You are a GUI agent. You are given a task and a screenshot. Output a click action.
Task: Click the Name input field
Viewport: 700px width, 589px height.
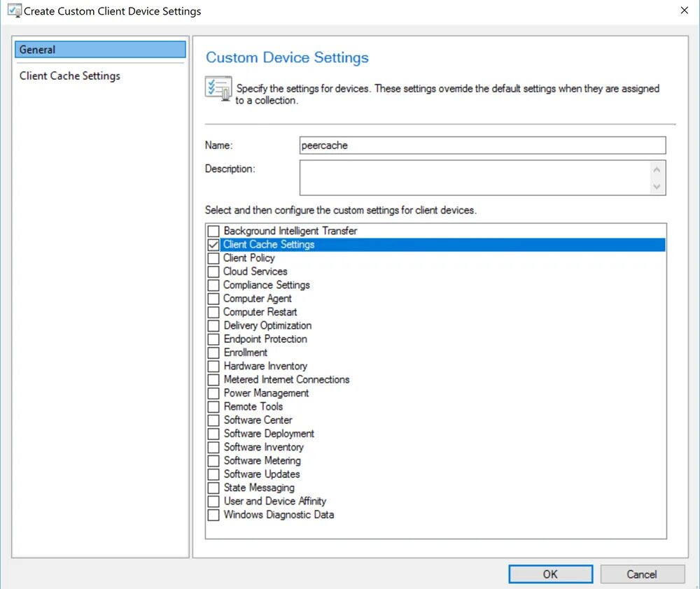pyautogui.click(x=482, y=146)
